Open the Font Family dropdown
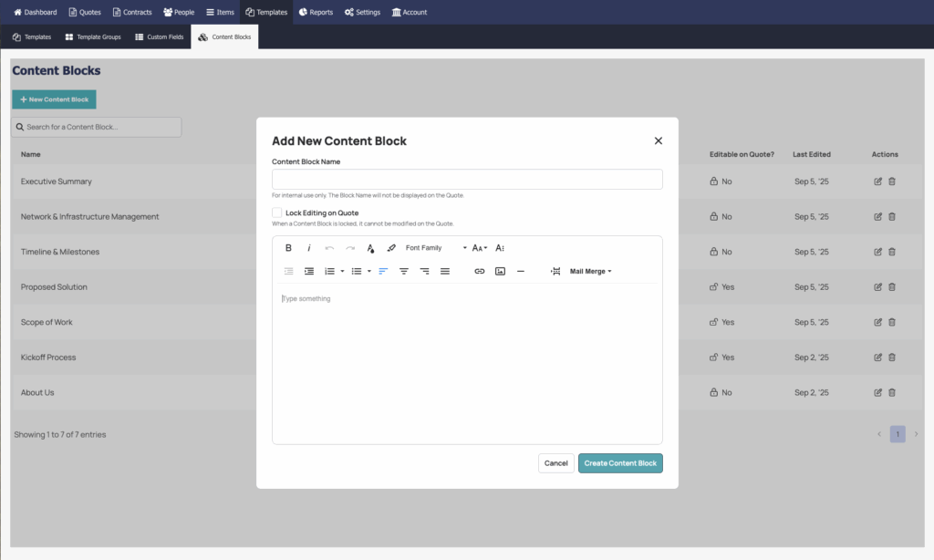The image size is (934, 560). pos(435,248)
